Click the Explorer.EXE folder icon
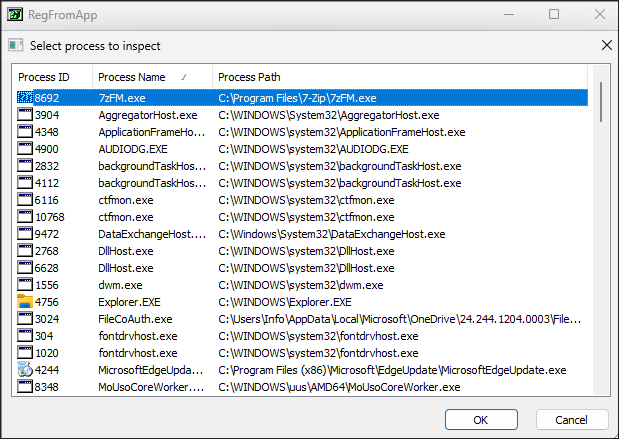 click(x=25, y=302)
